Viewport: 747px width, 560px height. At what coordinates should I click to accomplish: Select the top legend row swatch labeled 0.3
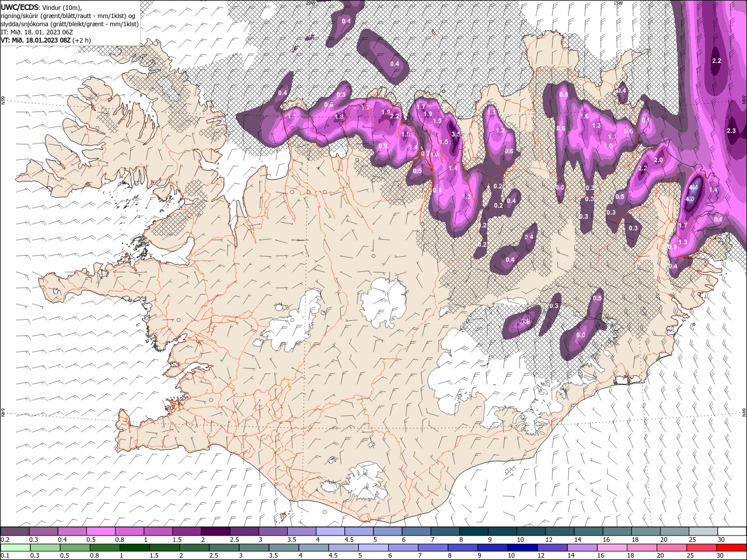43,531
